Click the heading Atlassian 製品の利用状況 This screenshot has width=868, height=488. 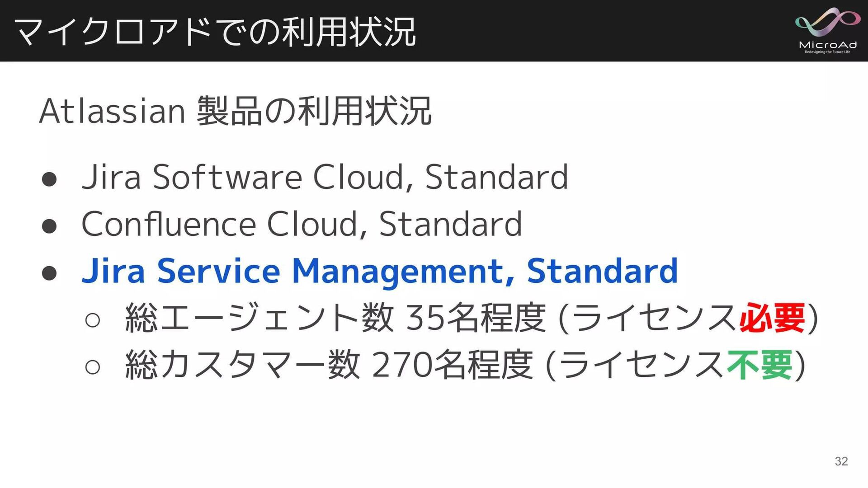[x=236, y=111]
